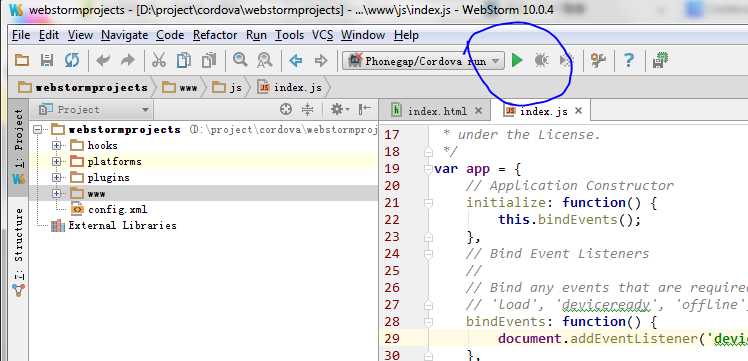
Task: Click the Redo arrow icon
Action: [127, 60]
